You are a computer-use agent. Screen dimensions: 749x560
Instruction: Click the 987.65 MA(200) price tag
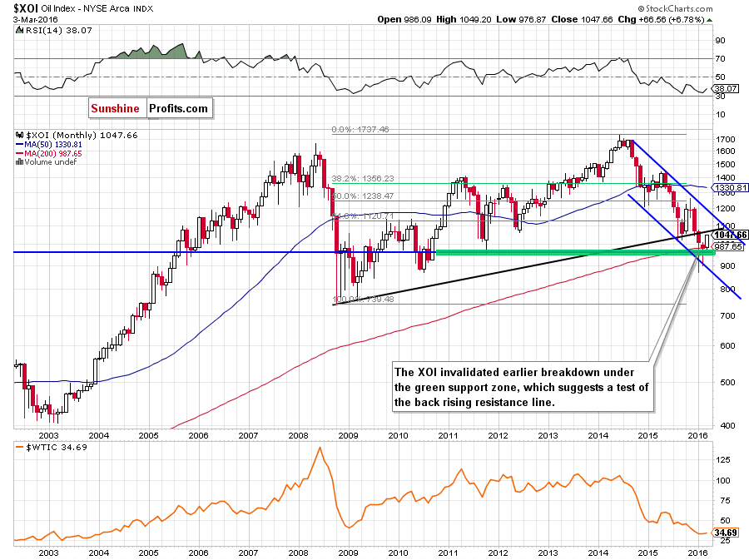coord(728,246)
